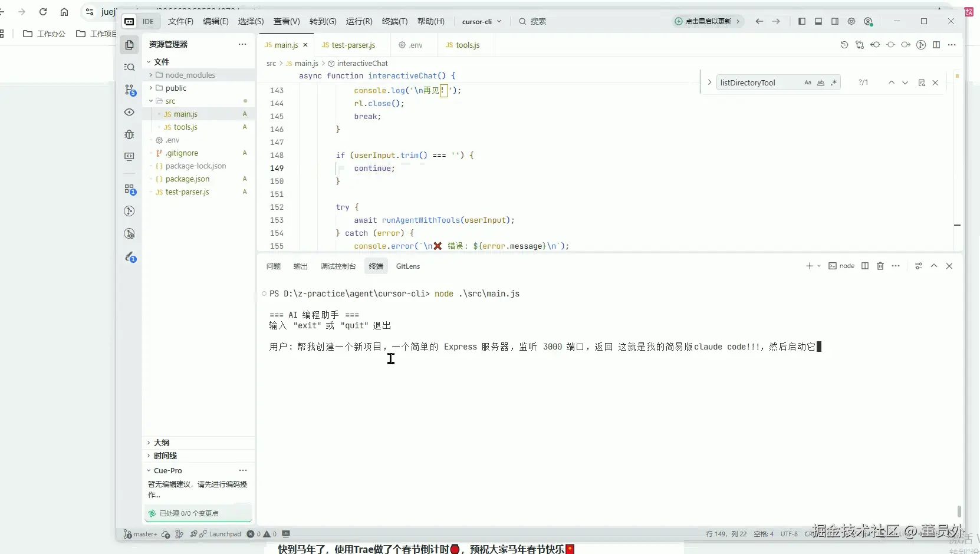Open file history clock icon in editor toolbar
The height and width of the screenshot is (554, 980).
[x=844, y=45]
